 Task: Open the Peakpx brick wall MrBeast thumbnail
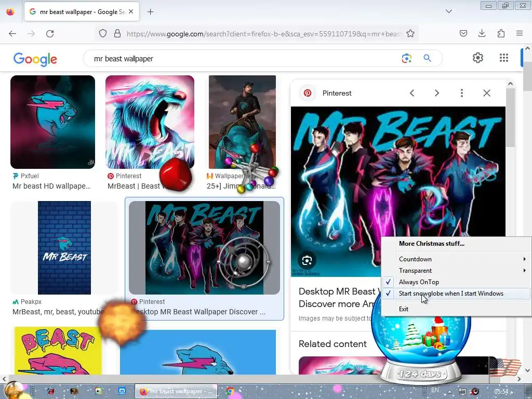64,248
